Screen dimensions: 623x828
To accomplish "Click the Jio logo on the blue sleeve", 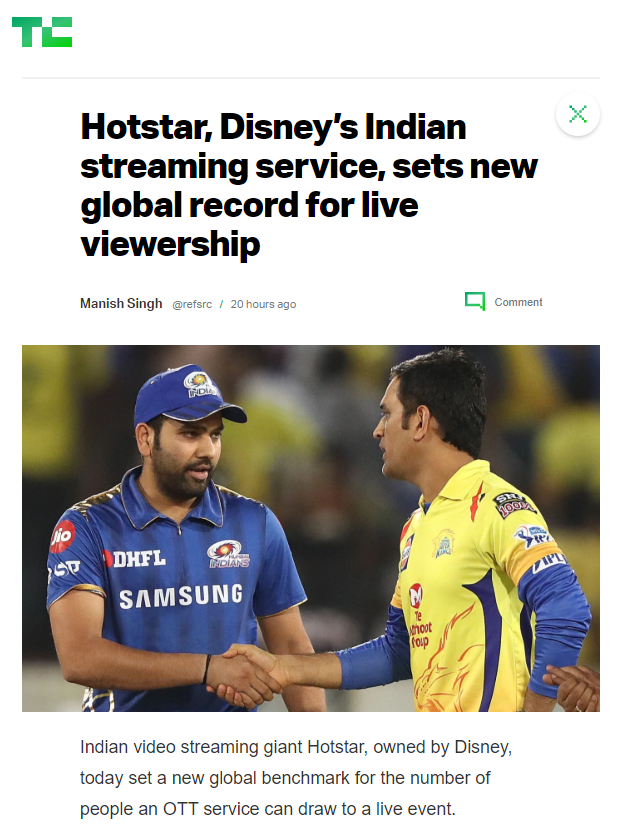I will (62, 537).
